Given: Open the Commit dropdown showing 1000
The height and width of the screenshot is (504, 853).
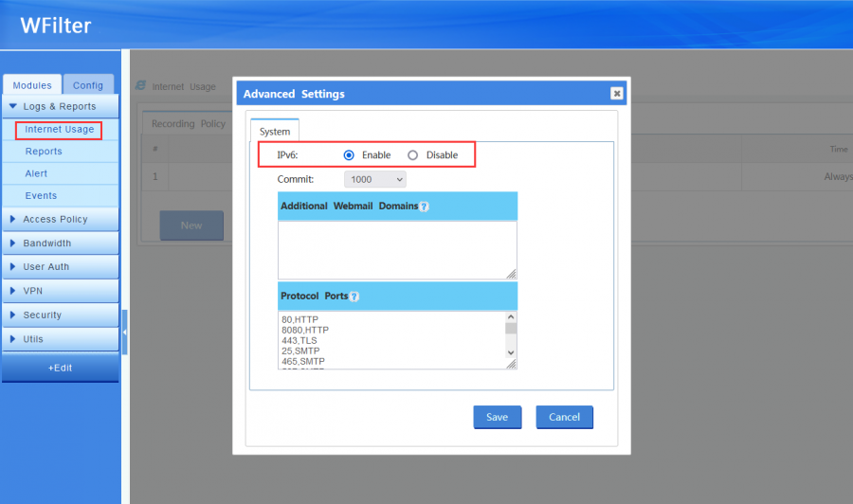Looking at the screenshot, I should coord(374,179).
